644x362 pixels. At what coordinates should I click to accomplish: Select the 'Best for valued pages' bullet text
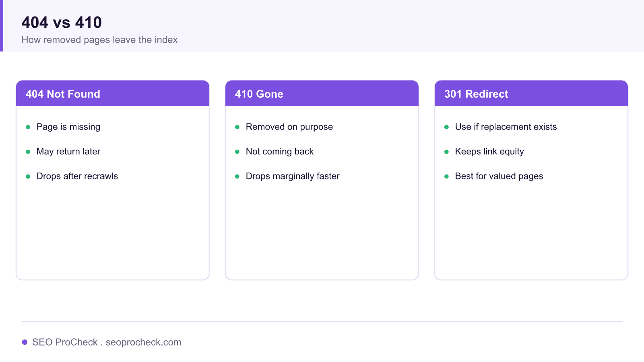point(499,176)
